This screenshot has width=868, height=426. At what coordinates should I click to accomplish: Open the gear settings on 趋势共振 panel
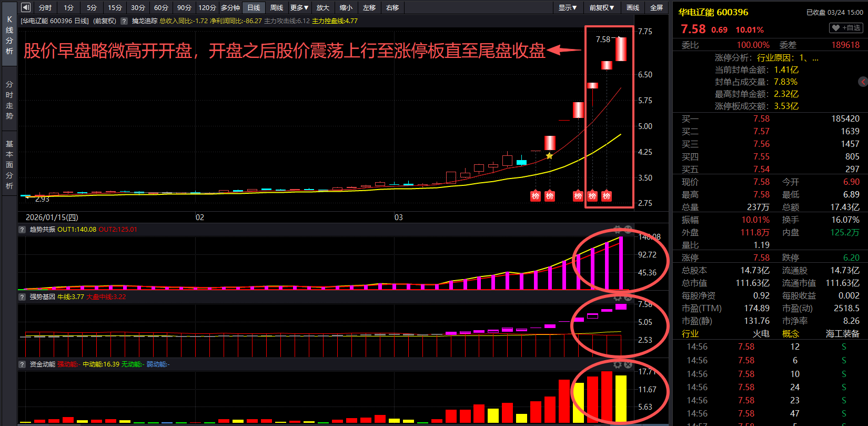pos(618,230)
